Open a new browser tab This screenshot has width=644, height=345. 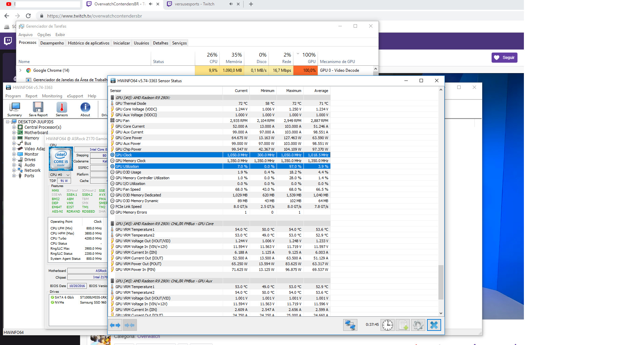coord(251,4)
